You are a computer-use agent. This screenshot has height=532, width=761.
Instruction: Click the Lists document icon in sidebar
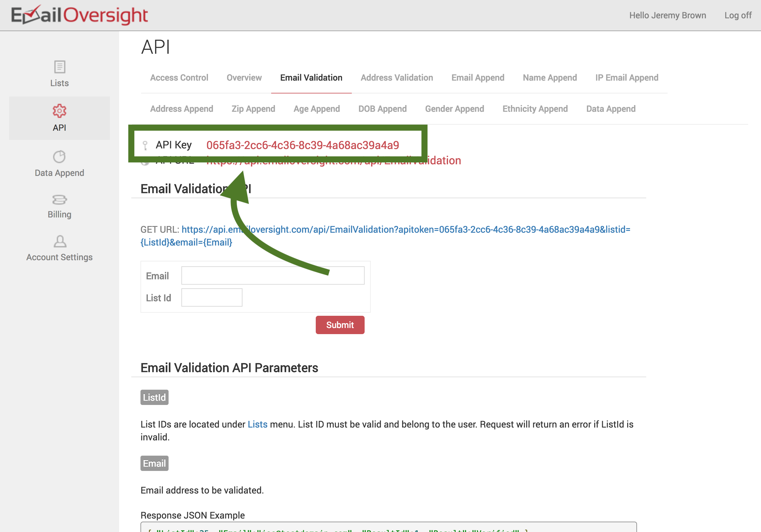pos(59,67)
